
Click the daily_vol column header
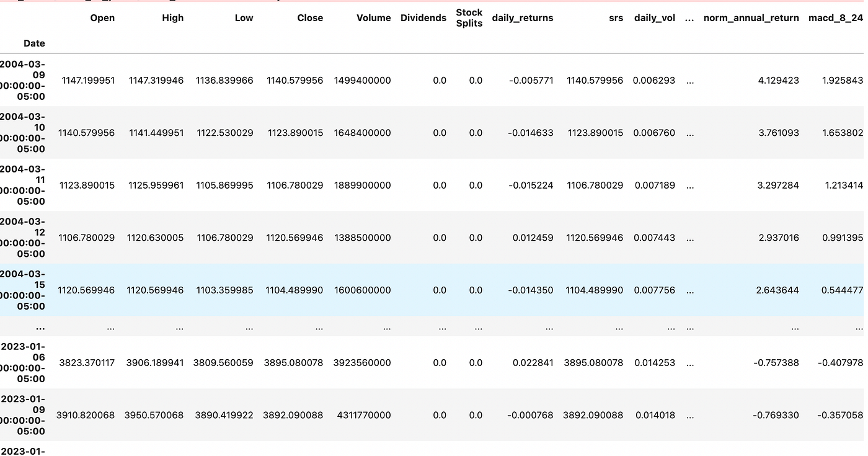click(655, 18)
